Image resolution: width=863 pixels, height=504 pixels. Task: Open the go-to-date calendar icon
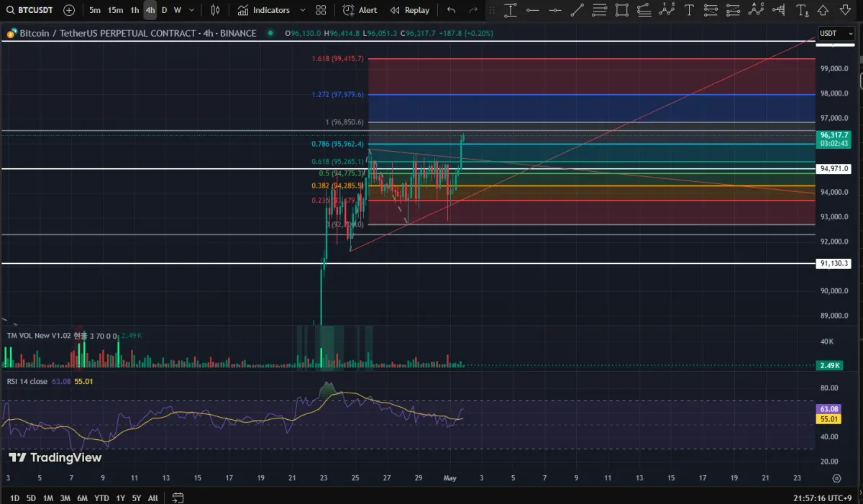pos(178,498)
